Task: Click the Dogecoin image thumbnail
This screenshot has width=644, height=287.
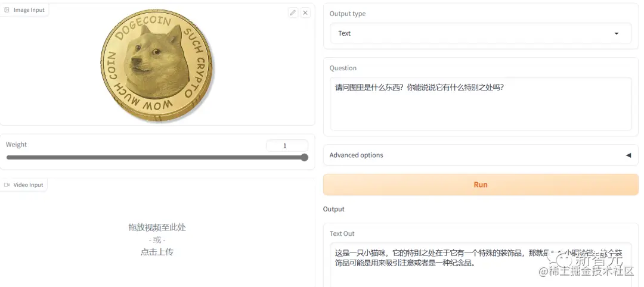Action: (157, 65)
